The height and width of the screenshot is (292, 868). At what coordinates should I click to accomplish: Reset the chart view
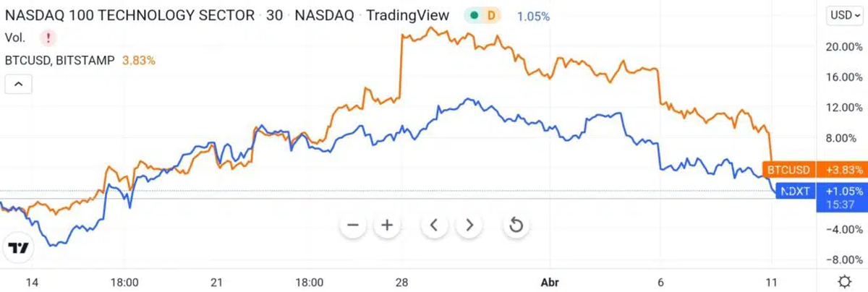pos(516,226)
